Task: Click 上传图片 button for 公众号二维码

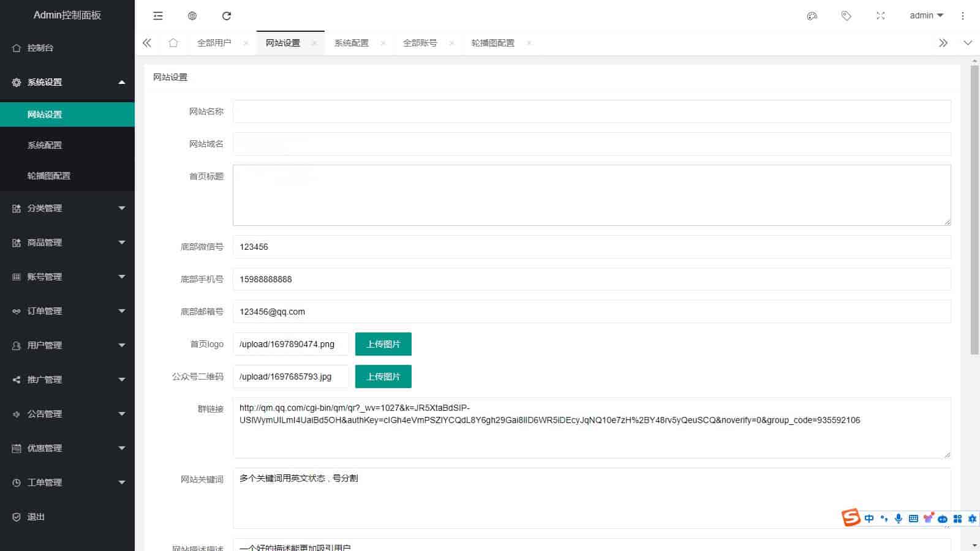Action: [383, 377]
